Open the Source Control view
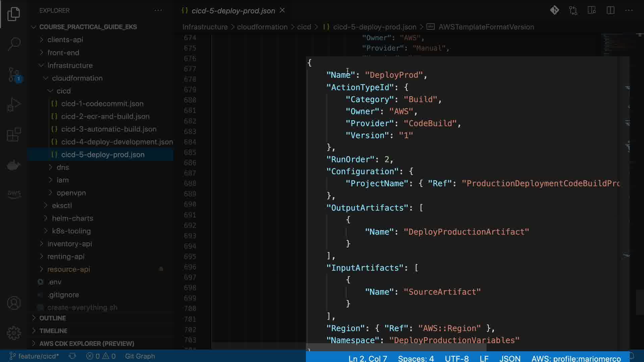The width and height of the screenshot is (644, 362). tap(14, 74)
